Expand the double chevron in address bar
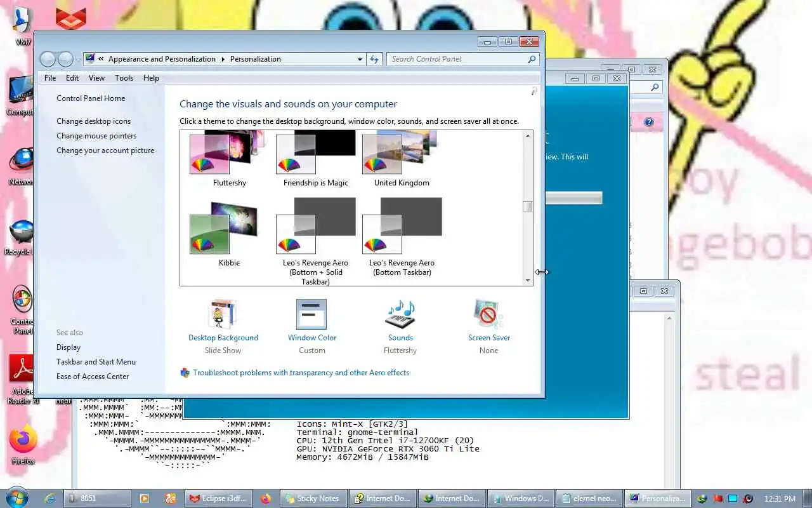 click(x=101, y=59)
